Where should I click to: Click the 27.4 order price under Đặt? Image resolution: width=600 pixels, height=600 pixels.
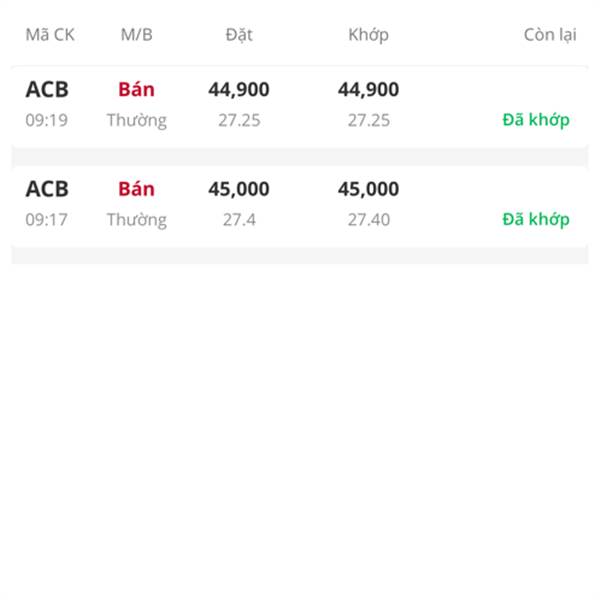click(x=239, y=220)
